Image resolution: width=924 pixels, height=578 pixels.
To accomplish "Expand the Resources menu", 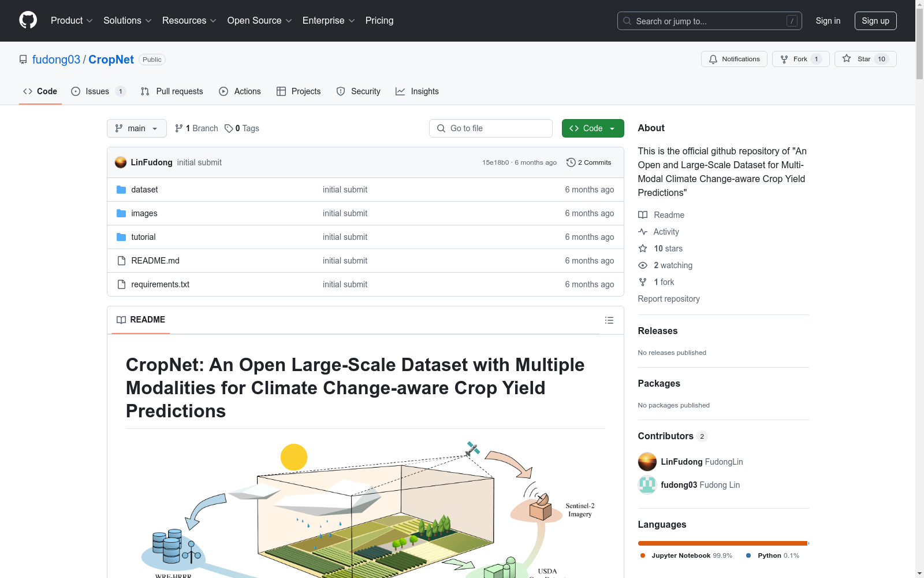I will [189, 20].
